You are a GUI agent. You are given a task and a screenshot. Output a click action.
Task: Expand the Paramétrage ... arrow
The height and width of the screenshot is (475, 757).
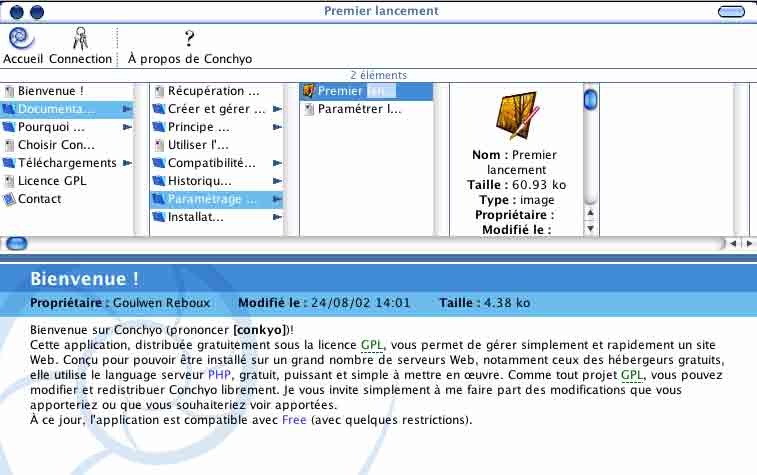(x=277, y=199)
